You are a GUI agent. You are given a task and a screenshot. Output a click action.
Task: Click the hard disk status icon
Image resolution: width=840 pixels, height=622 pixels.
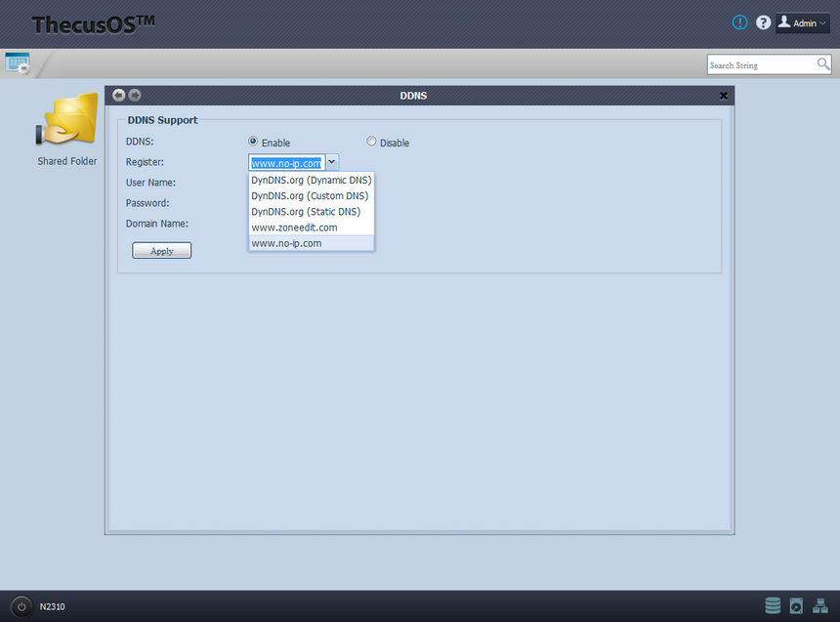coord(796,605)
